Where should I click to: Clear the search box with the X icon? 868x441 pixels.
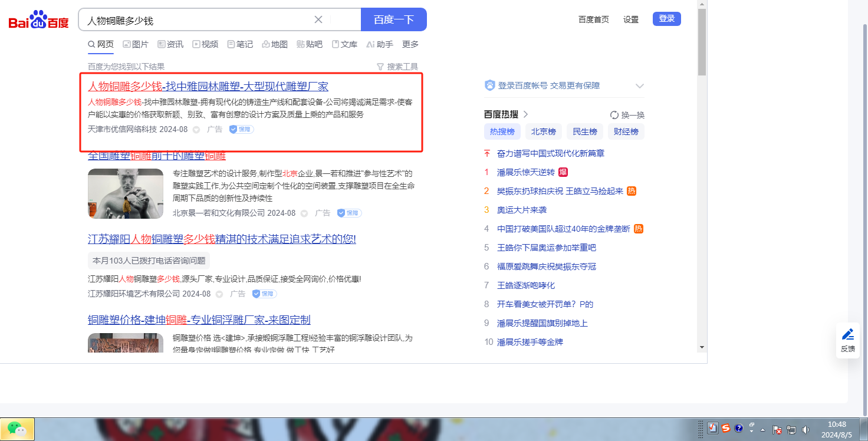[x=318, y=19]
